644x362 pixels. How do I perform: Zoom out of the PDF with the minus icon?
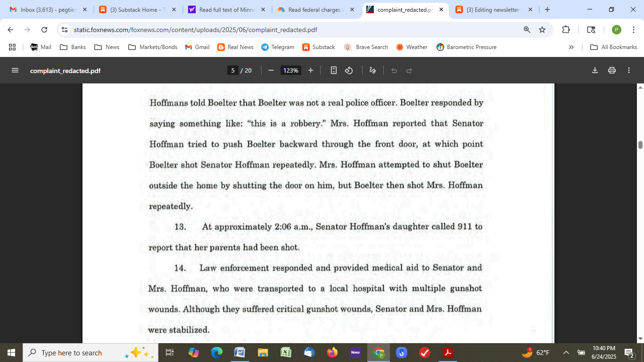(x=271, y=70)
